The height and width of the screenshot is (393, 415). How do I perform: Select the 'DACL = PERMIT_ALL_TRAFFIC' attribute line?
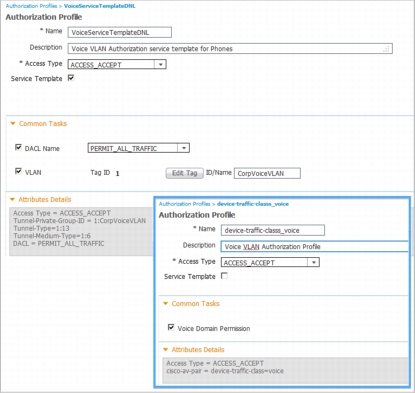pos(59,244)
